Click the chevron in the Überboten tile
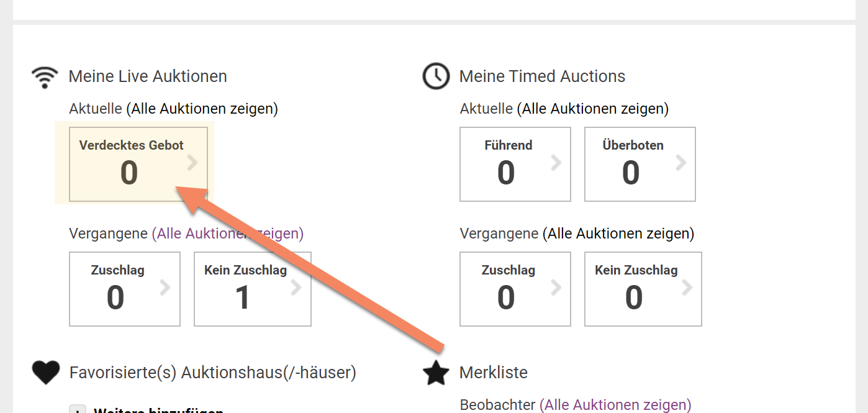 (681, 163)
